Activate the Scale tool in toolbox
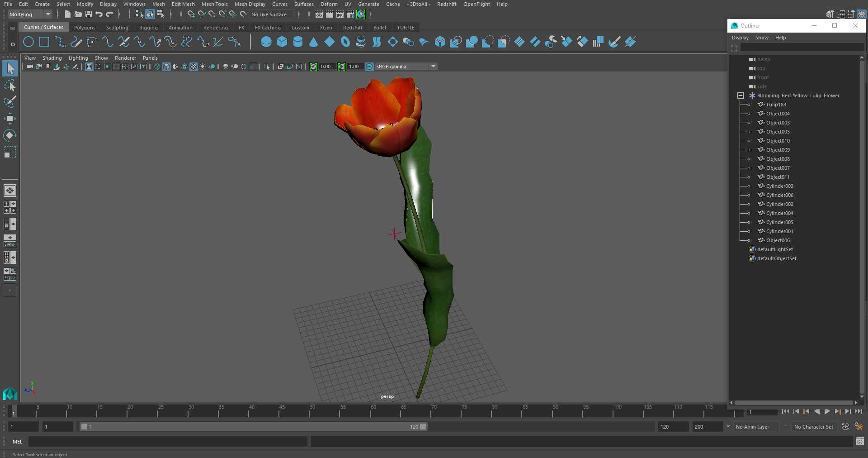This screenshot has width=868, height=458. [10, 152]
